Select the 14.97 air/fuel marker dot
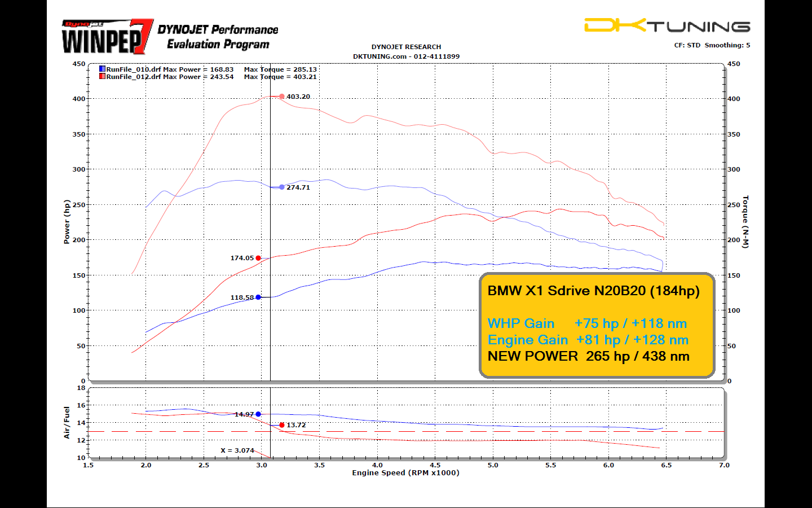This screenshot has width=812, height=508. click(x=258, y=414)
